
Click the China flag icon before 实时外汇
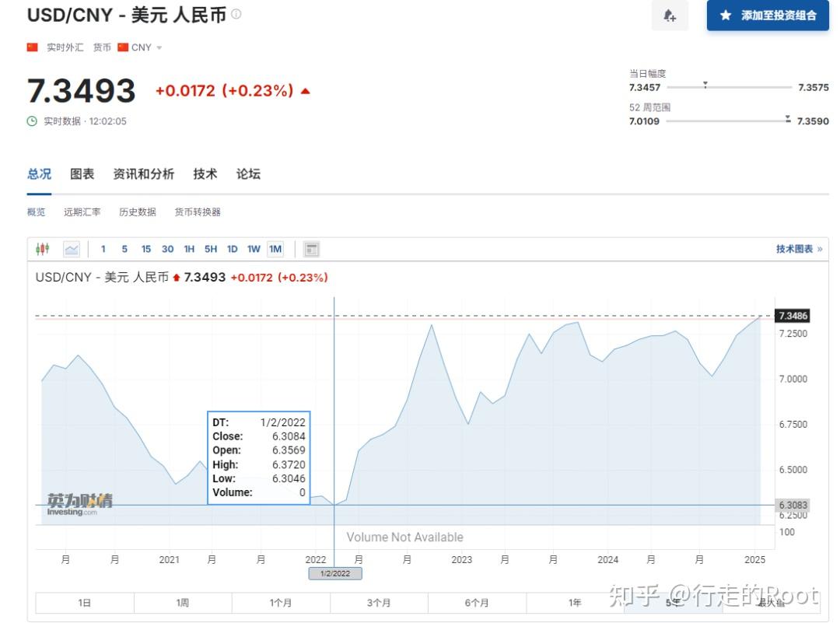click(31, 47)
